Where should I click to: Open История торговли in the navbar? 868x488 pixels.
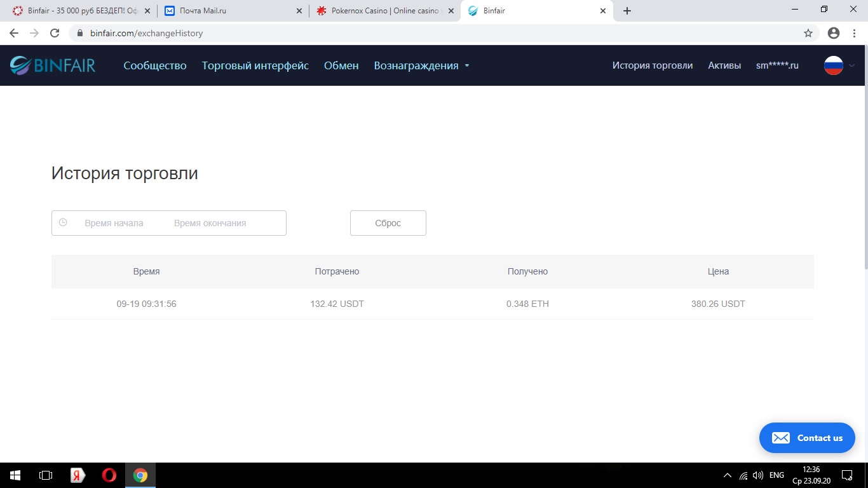653,65
